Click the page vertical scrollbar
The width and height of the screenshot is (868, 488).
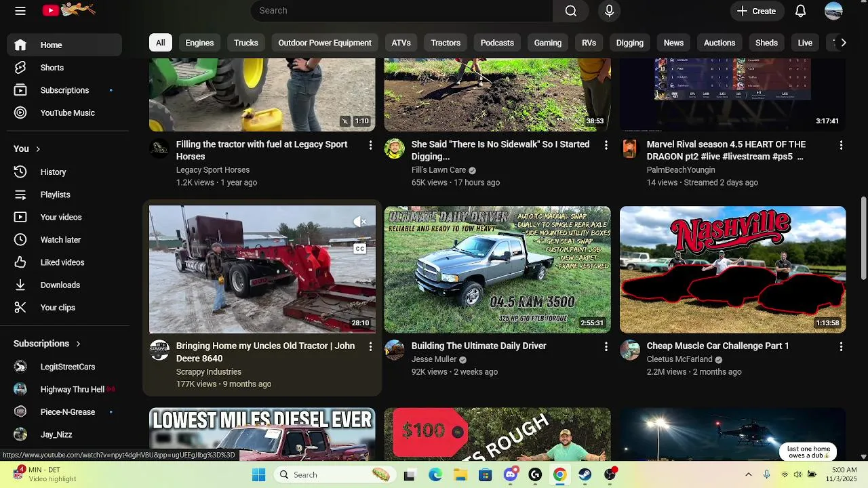863,237
